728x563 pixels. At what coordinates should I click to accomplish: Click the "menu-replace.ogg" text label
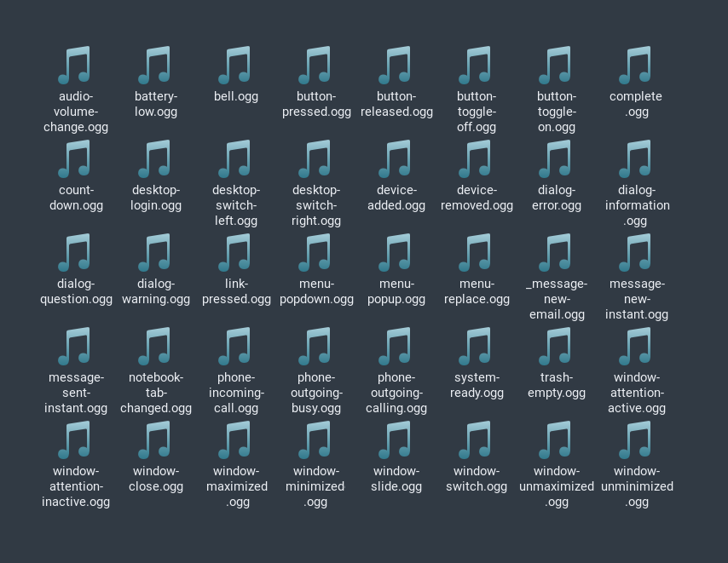pos(477,291)
